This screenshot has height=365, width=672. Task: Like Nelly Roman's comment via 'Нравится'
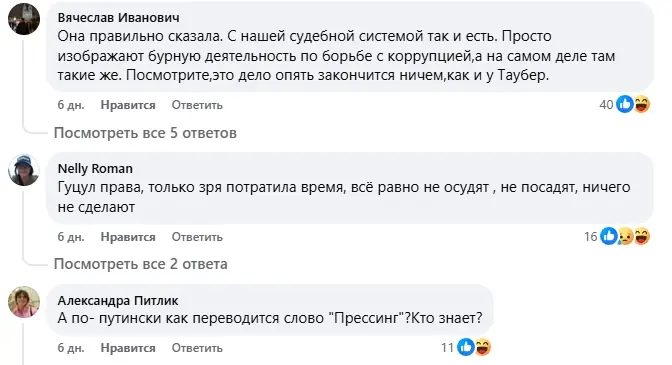pyautogui.click(x=128, y=237)
